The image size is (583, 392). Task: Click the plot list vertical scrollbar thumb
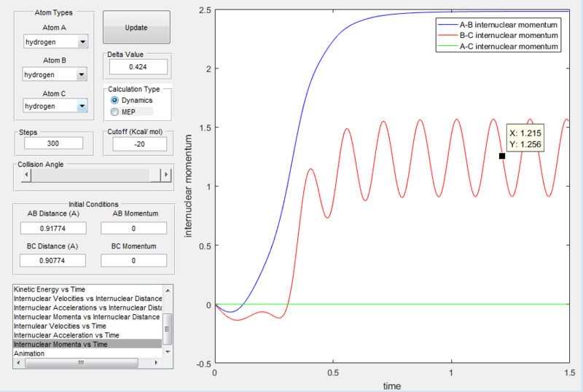click(168, 329)
